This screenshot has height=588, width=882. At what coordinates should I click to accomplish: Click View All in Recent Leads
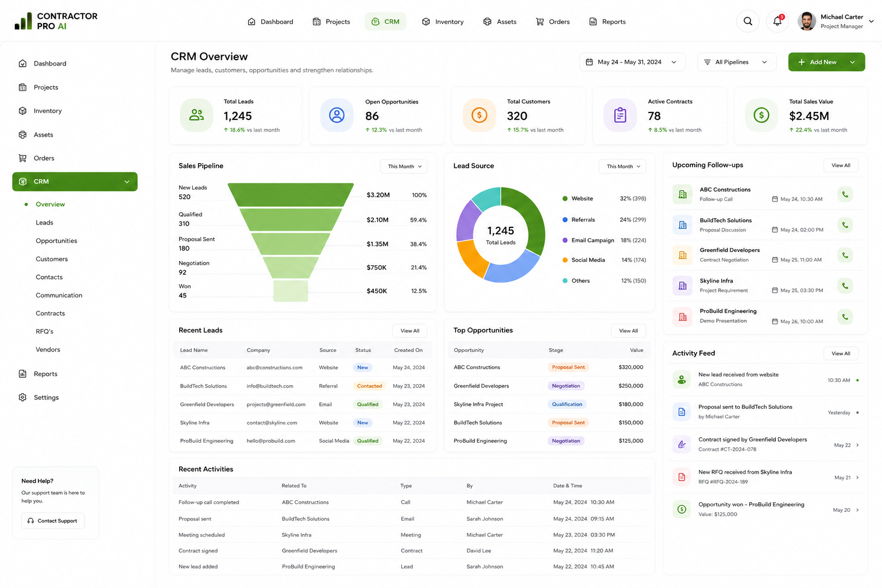(x=410, y=331)
